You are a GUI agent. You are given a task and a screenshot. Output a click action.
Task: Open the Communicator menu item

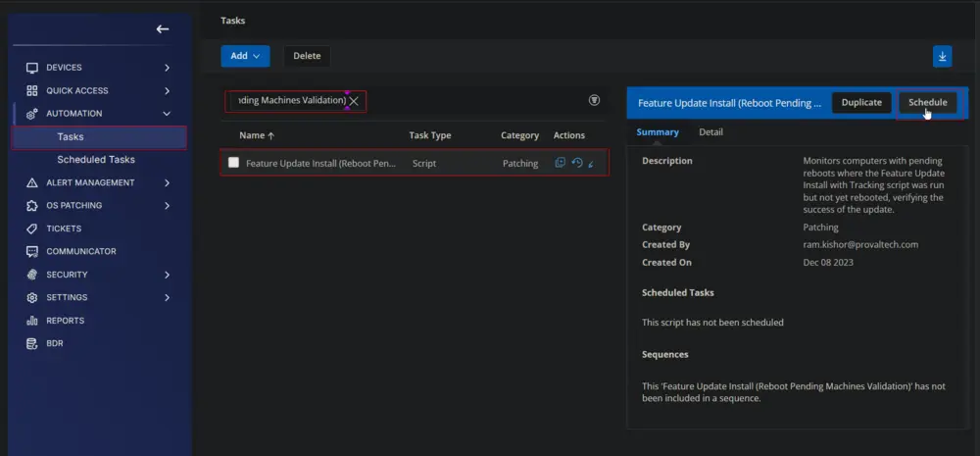click(x=81, y=251)
